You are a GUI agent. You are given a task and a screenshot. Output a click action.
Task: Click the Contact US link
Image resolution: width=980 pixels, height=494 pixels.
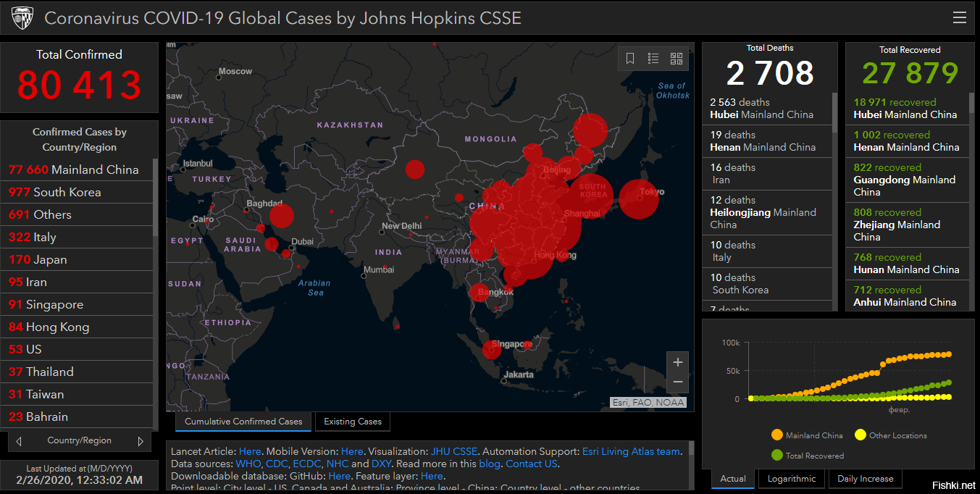tap(532, 464)
